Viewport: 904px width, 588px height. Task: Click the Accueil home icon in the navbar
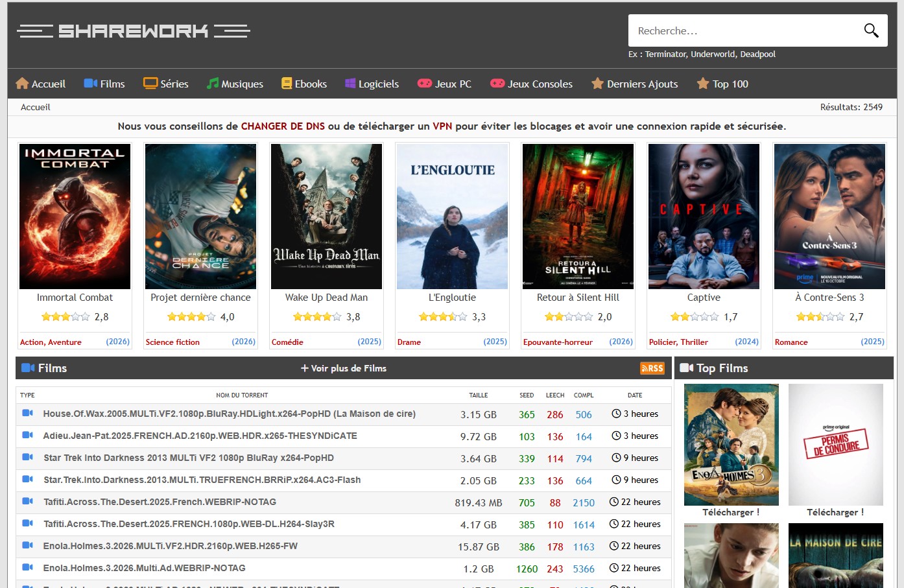click(22, 83)
